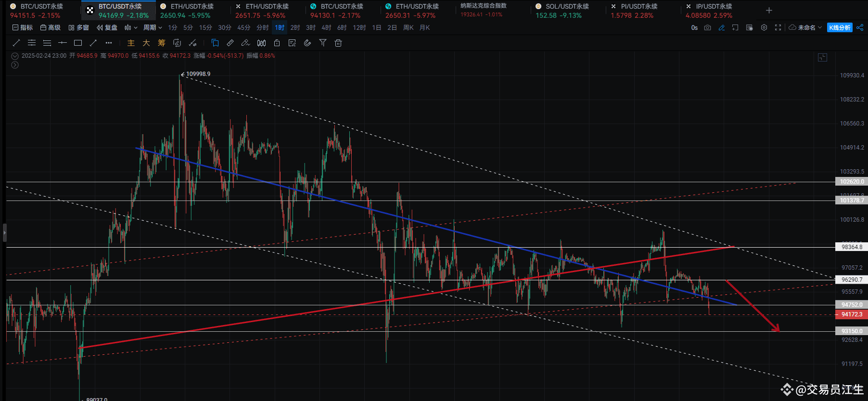Select the brush drawing tool
Screen dimensions: 868x401
tap(246, 43)
